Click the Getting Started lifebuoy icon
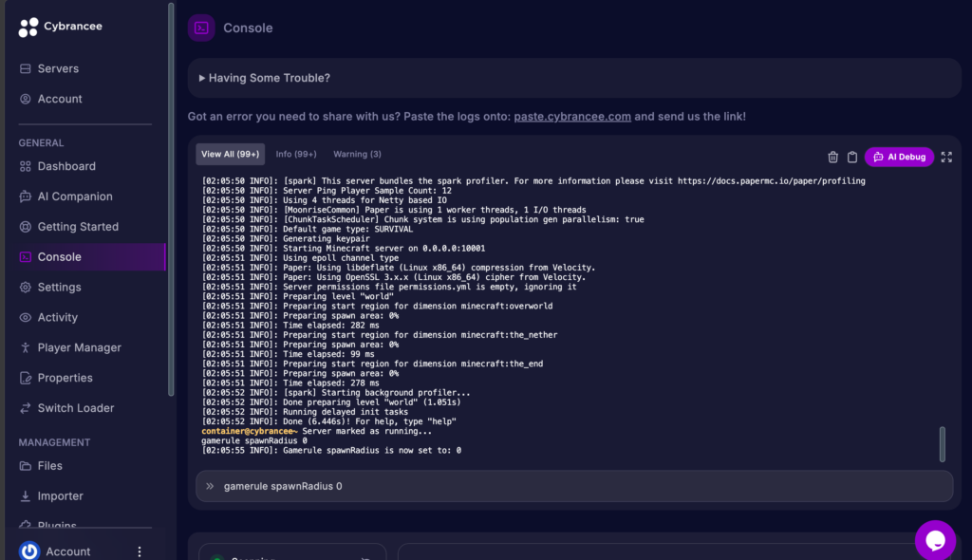972x560 pixels. pos(26,227)
